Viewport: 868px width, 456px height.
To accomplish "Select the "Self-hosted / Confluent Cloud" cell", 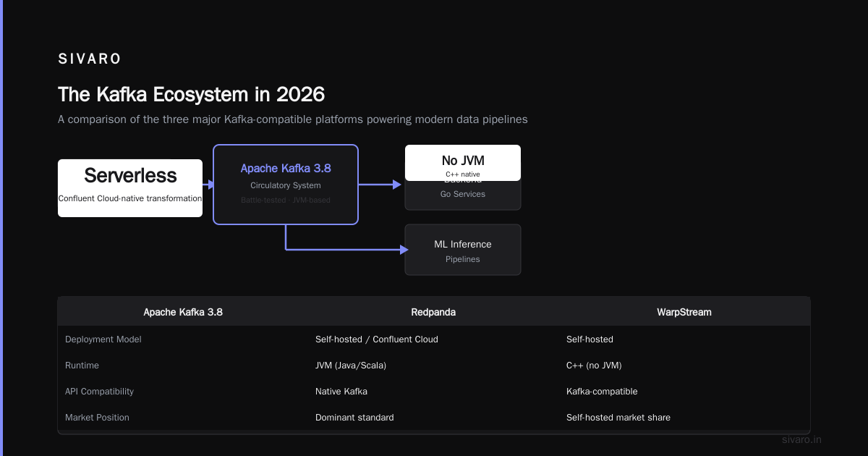I will [x=377, y=339].
